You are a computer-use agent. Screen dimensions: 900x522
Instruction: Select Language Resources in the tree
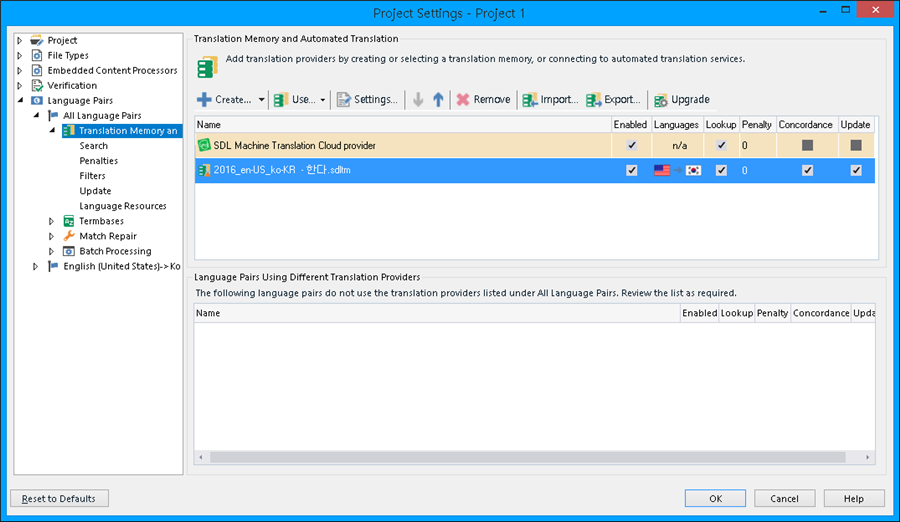point(123,206)
